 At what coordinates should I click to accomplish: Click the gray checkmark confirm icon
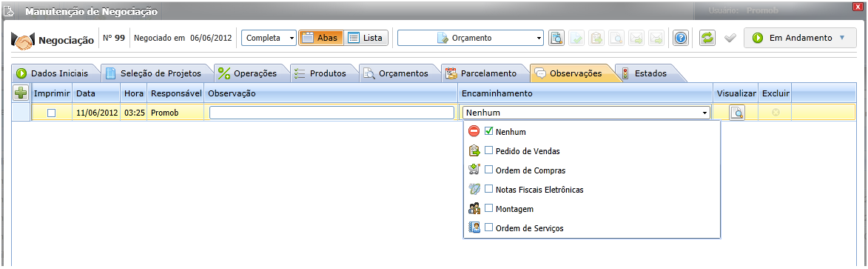point(730,39)
